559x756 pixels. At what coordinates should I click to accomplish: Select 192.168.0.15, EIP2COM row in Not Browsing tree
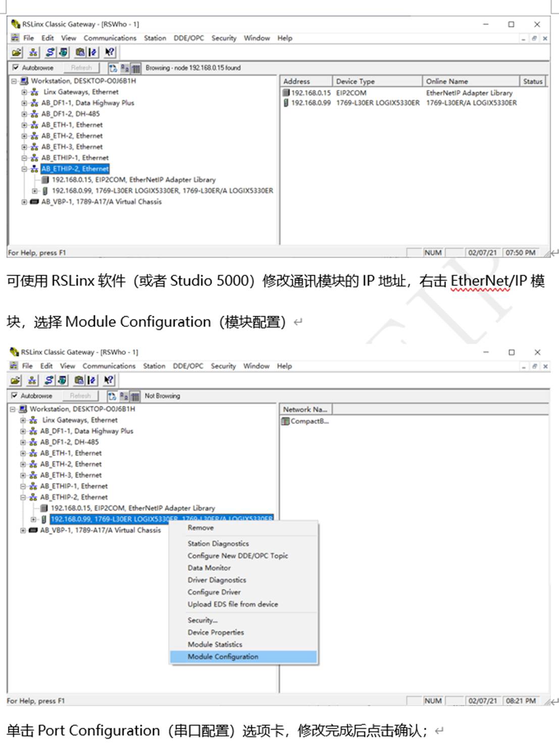tap(133, 508)
